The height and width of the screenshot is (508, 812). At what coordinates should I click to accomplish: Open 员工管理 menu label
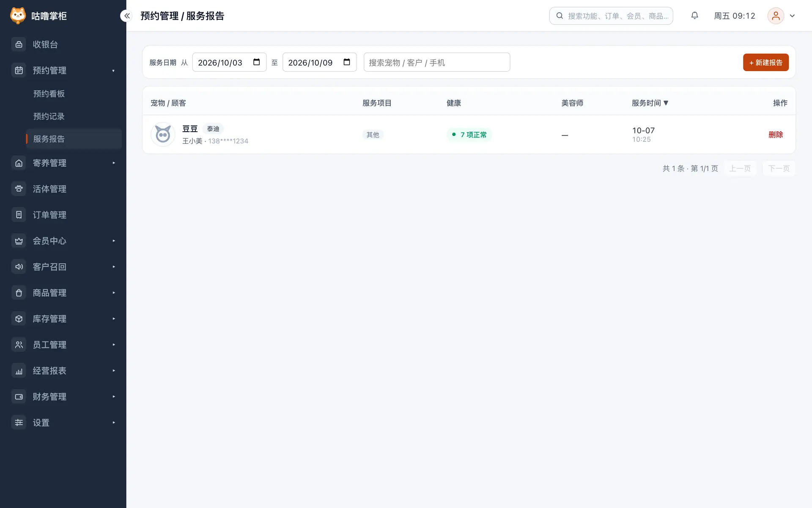tap(49, 345)
